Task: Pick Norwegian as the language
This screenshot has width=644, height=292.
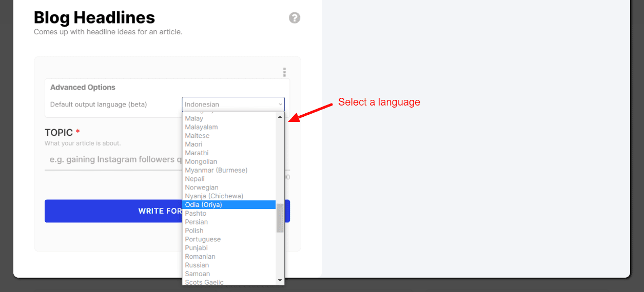Action: point(201,187)
